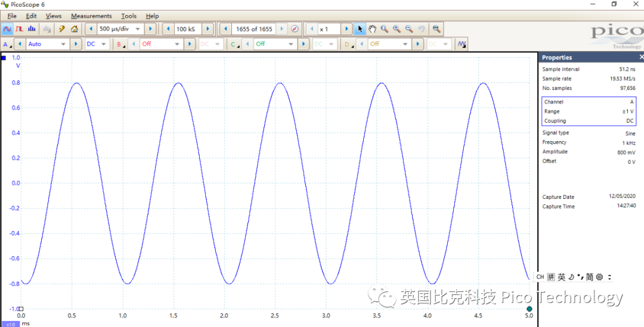The image size is (644, 327).
Task: Click the Auto setup lightning icon
Action: tap(61, 29)
